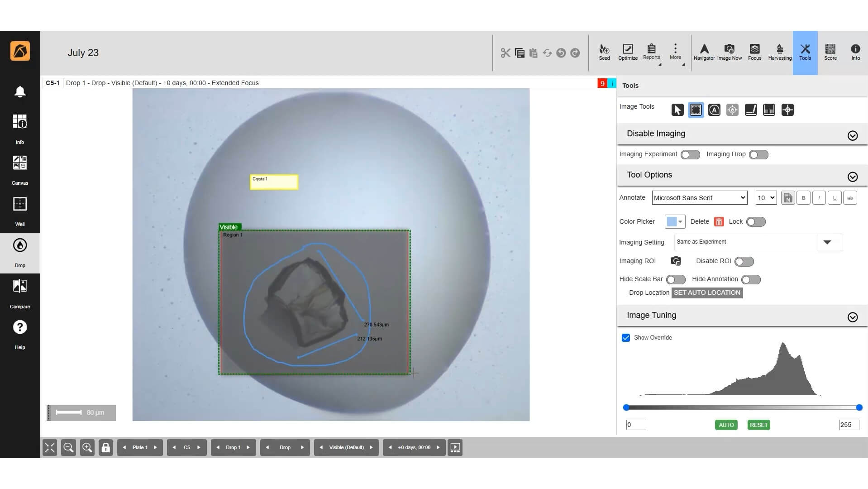Click the red Delete trash icon
Viewport: 868px width, 489px height.
tap(719, 222)
